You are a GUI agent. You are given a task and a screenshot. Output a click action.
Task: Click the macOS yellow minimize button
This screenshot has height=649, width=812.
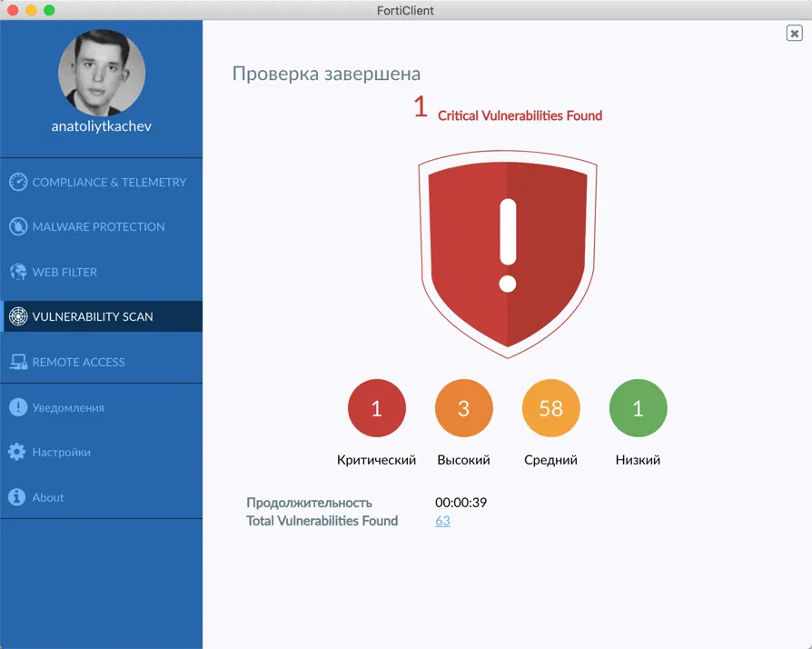pyautogui.click(x=31, y=10)
